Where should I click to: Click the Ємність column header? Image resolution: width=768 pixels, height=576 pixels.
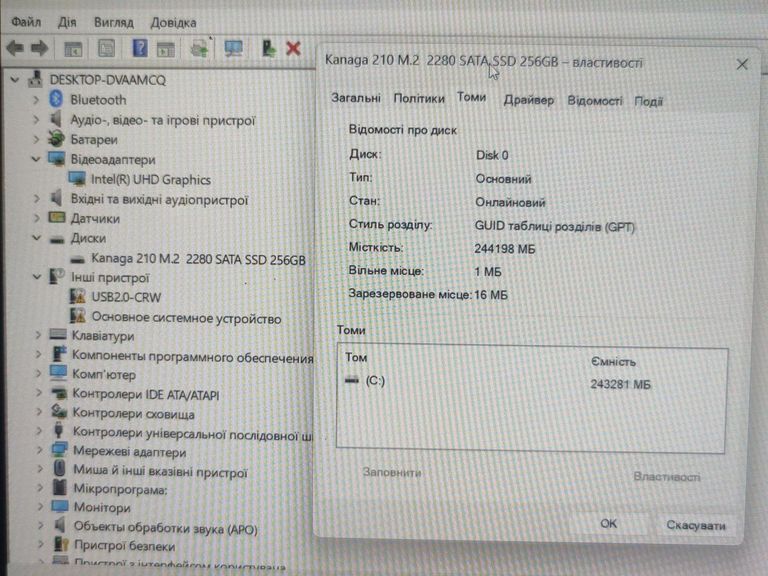tap(613, 361)
